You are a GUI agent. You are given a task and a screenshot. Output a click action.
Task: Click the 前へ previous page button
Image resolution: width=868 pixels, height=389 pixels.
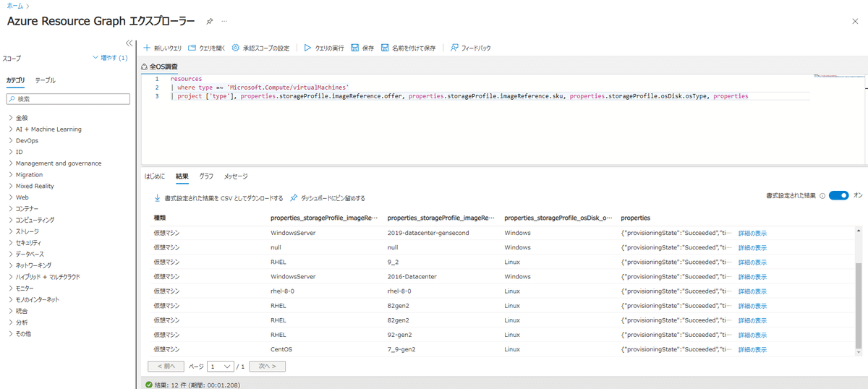pyautogui.click(x=166, y=367)
